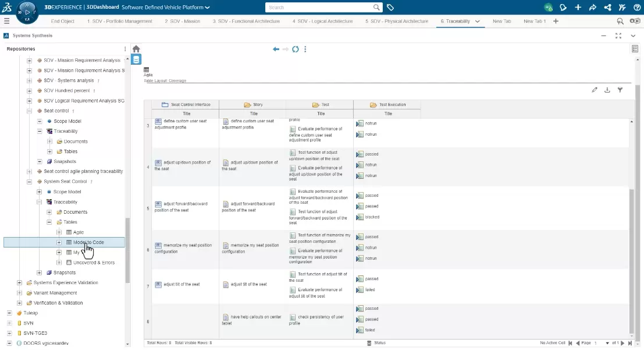Select Uncovered & Errors tree item
Image resolution: width=644 pixels, height=350 pixels.
tap(94, 263)
